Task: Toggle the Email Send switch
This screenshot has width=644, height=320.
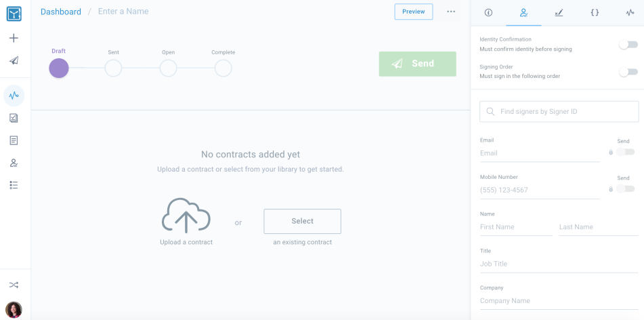Action: click(x=625, y=152)
